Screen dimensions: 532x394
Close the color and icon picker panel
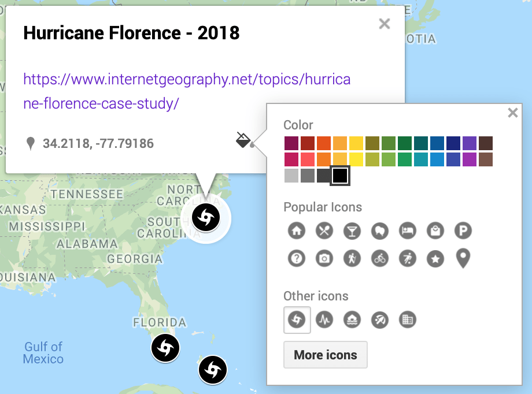click(x=512, y=113)
